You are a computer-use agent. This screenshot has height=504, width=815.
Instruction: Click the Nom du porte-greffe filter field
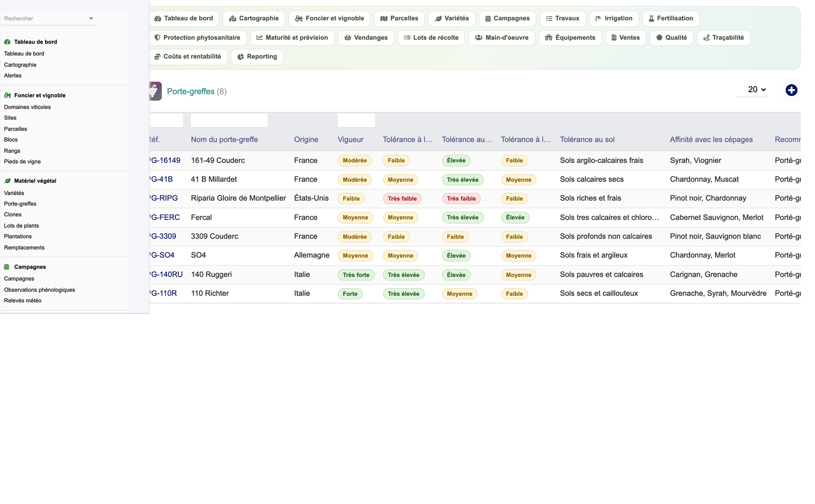click(229, 120)
